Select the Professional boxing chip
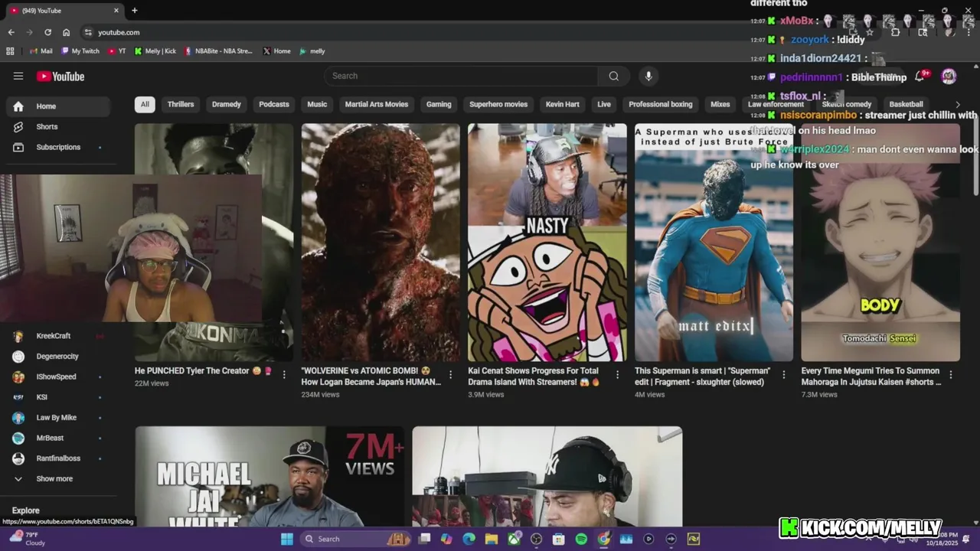Viewport: 980px width, 551px height. coord(661,104)
